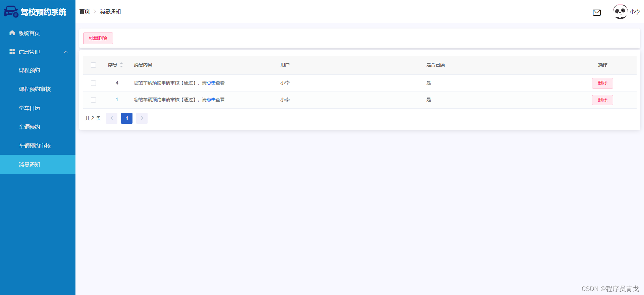
Task: Sort by 序号 column arrows
Action: coord(121,65)
